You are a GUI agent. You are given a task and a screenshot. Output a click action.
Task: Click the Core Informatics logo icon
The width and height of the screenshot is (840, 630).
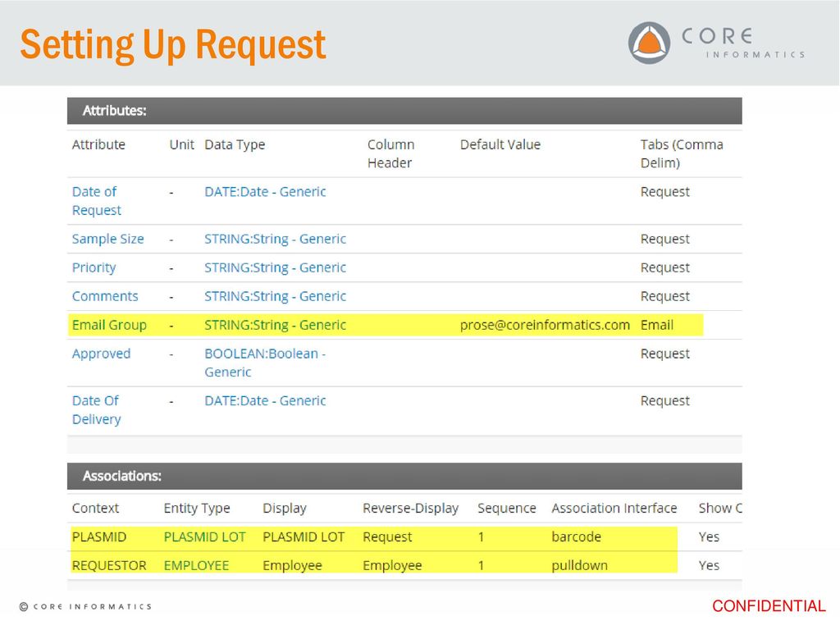[650, 43]
